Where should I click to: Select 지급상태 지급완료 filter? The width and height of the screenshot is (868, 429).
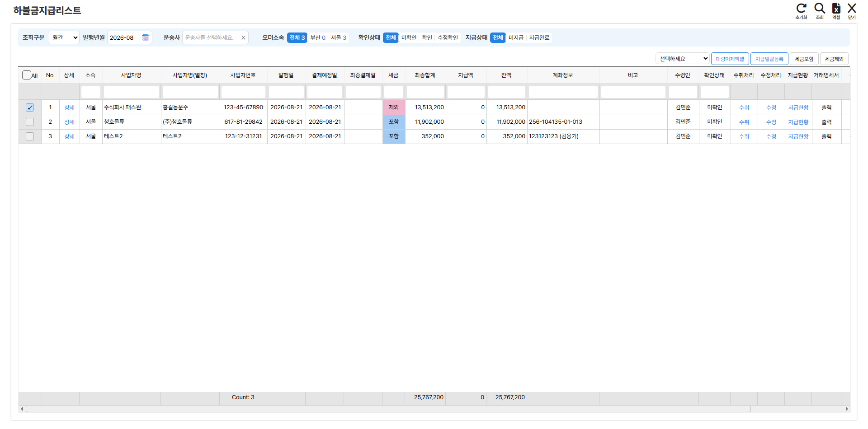tap(539, 37)
